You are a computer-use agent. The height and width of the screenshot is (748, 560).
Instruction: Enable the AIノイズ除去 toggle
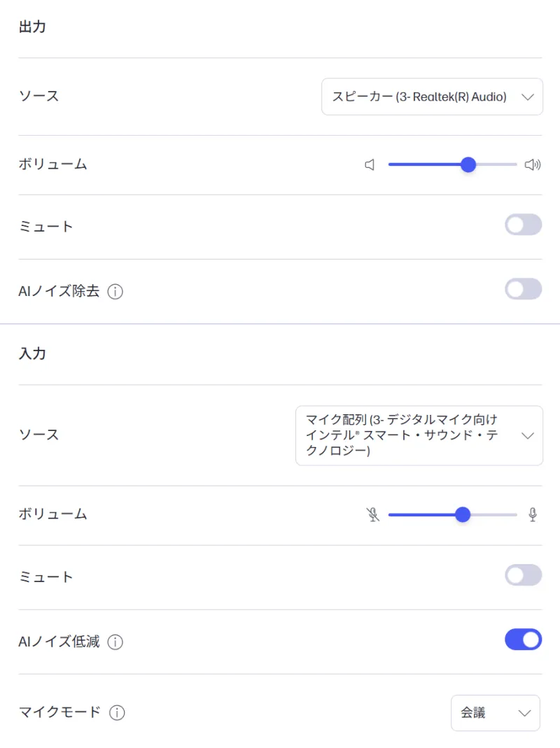coord(523,289)
